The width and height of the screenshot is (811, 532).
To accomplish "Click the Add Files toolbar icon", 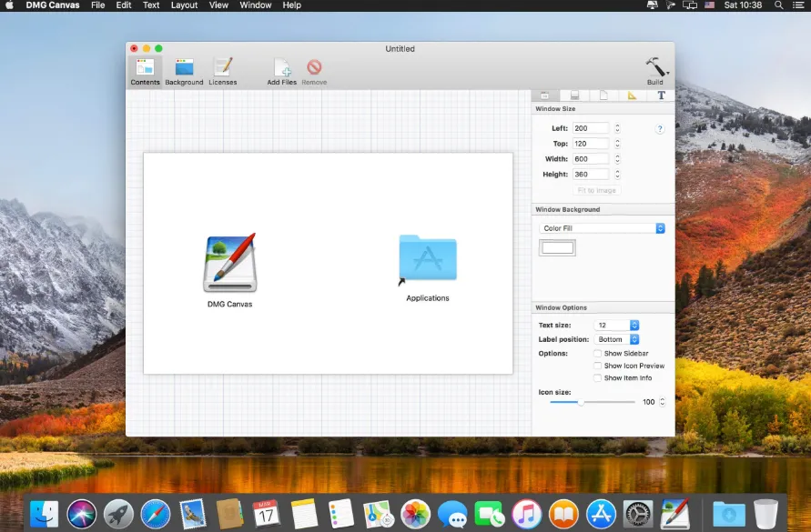I will pyautogui.click(x=282, y=71).
